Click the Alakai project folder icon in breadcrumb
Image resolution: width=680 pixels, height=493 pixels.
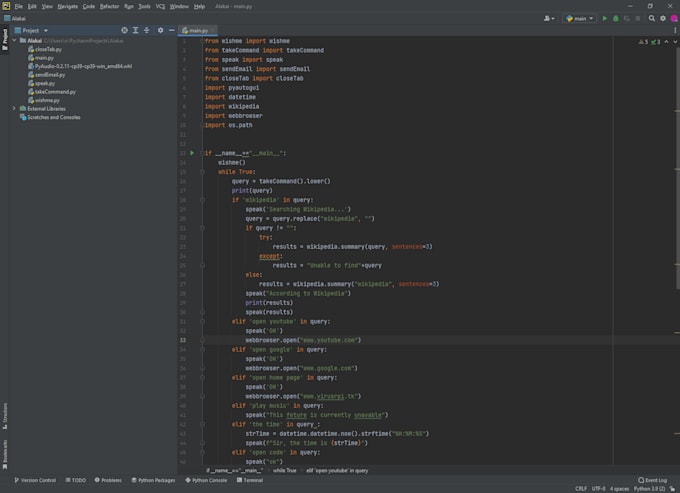coord(7,18)
